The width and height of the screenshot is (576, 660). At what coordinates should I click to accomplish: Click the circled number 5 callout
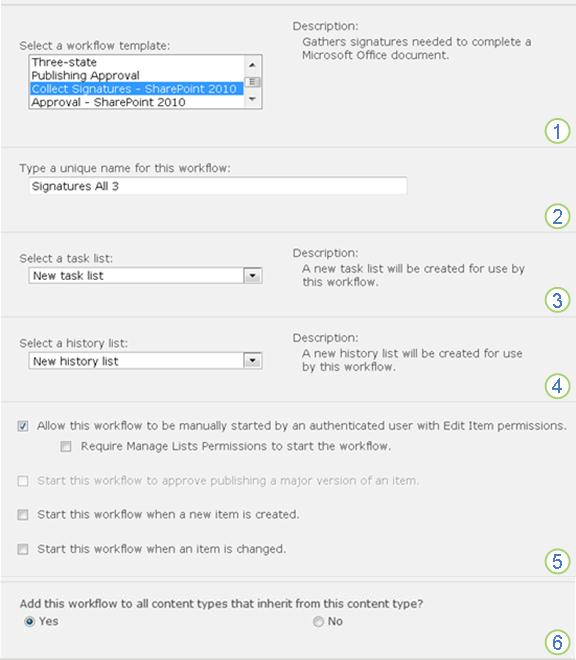(557, 561)
